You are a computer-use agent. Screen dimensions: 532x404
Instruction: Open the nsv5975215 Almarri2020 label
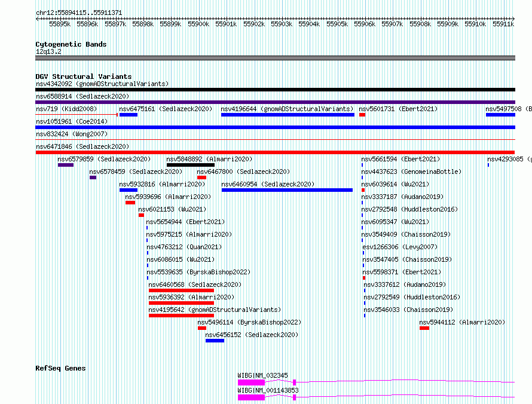[x=189, y=234]
